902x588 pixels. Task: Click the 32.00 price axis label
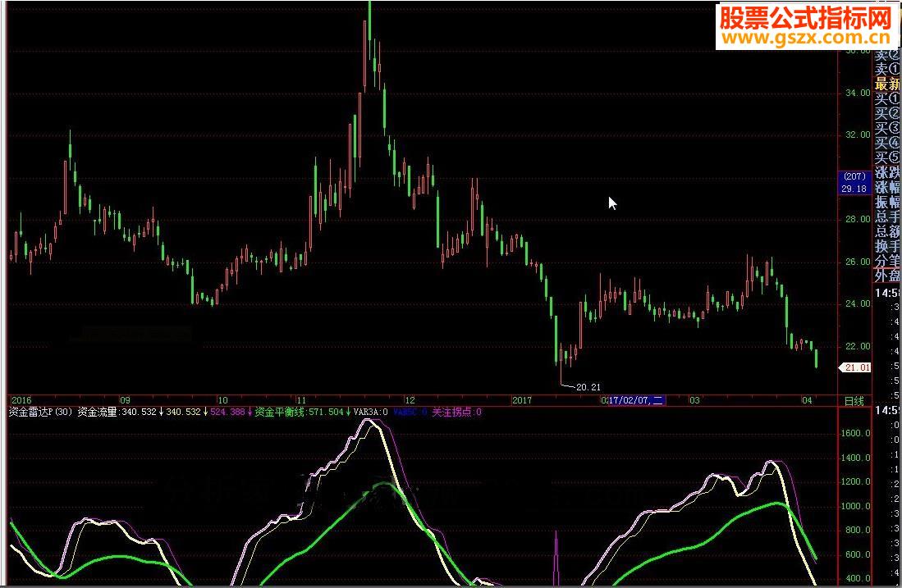[x=858, y=134]
